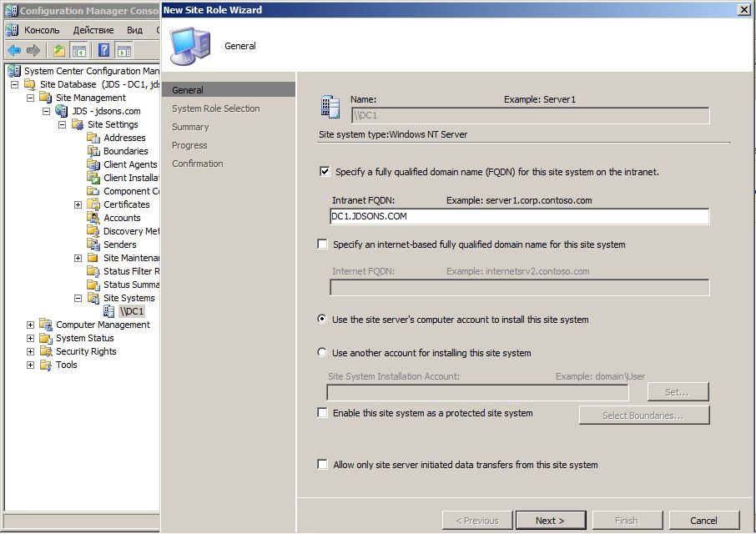Toggle the action pane toolbar icon
This screenshot has width=756, height=534.
click(x=123, y=50)
